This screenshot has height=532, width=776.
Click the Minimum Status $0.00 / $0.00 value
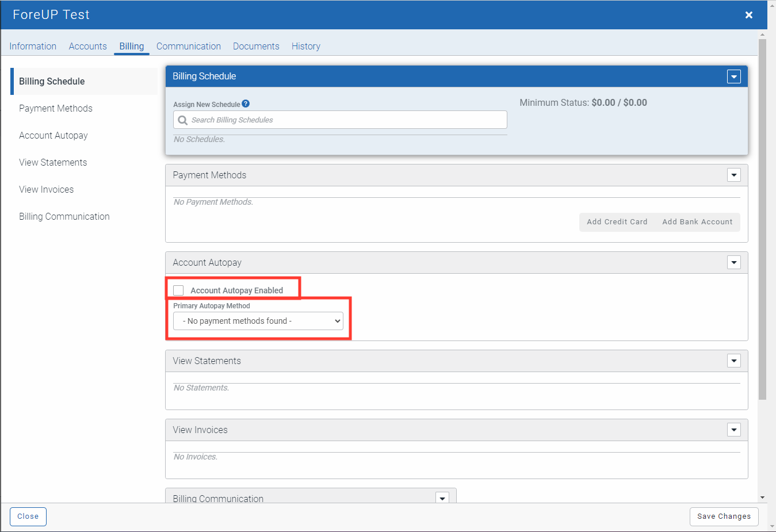coord(620,102)
